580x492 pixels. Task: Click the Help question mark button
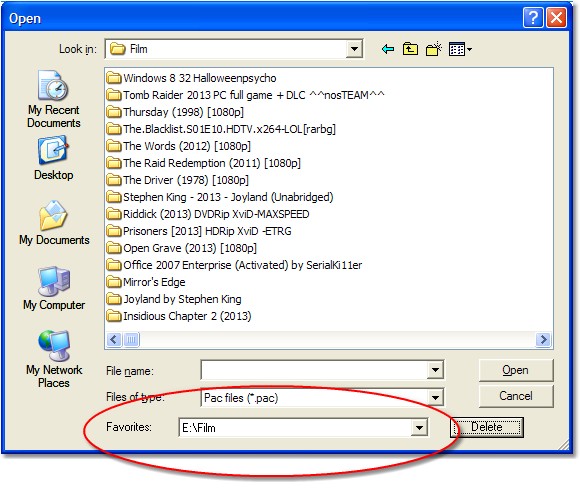(533, 17)
